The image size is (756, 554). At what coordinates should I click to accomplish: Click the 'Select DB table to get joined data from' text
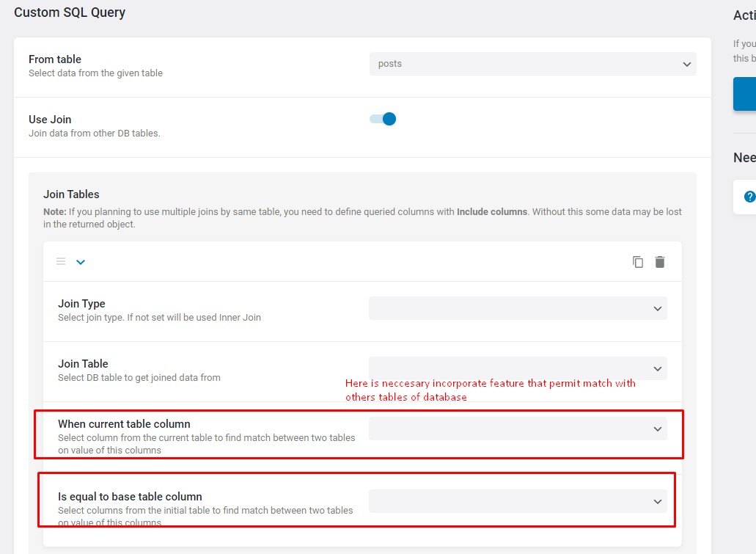139,377
